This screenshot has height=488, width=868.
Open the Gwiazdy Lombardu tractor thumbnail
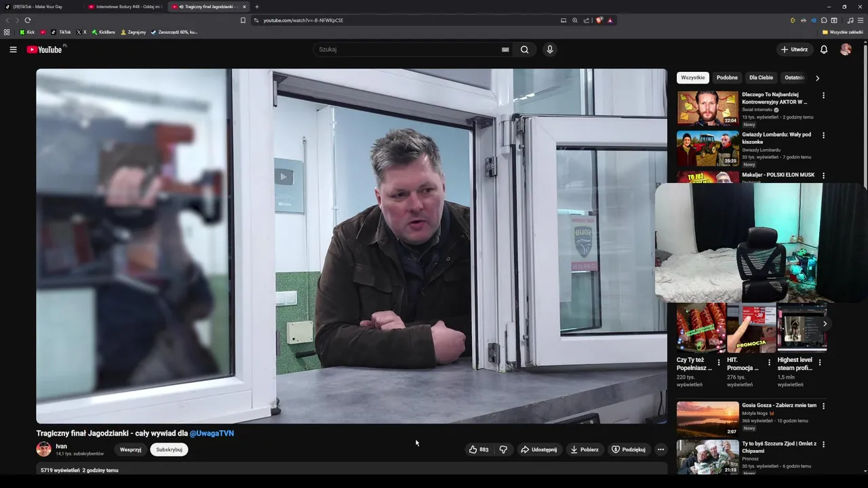tap(707, 148)
